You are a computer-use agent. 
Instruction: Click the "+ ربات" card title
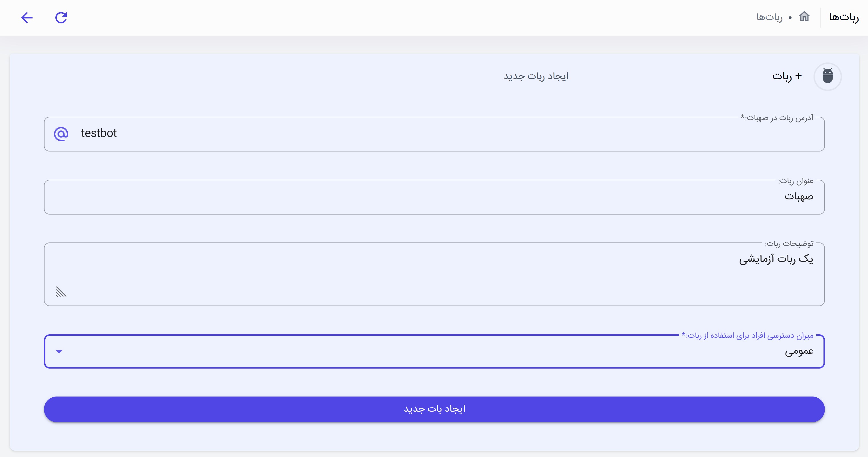pyautogui.click(x=787, y=76)
